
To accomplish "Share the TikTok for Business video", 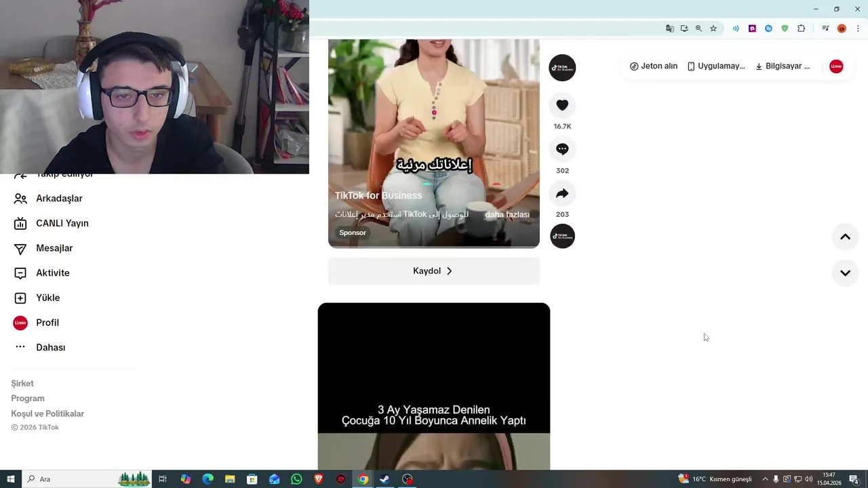I will click(x=562, y=194).
